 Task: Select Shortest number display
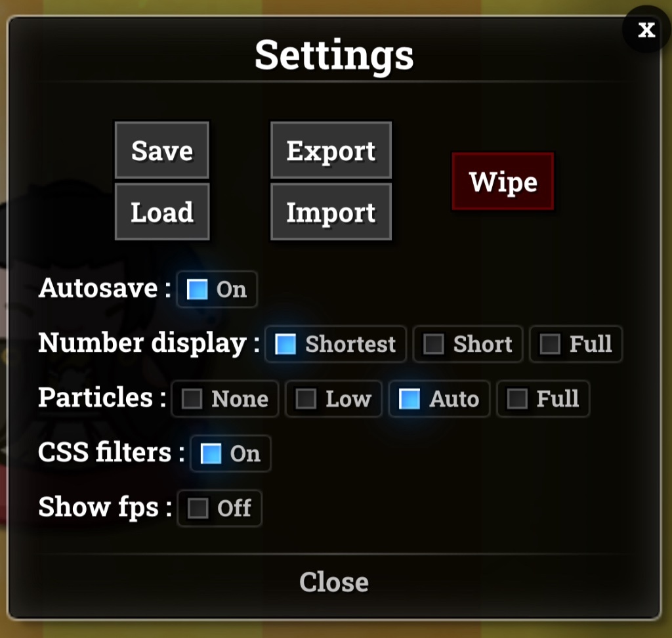pos(335,345)
